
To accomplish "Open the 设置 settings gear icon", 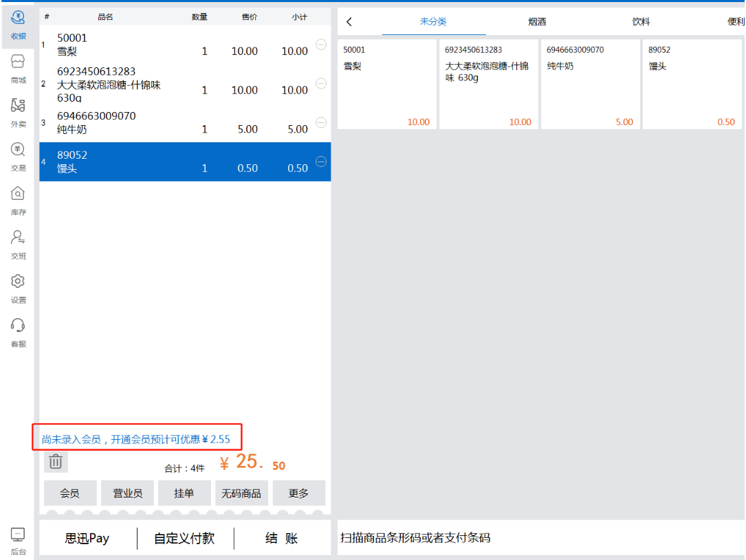I will tap(18, 289).
